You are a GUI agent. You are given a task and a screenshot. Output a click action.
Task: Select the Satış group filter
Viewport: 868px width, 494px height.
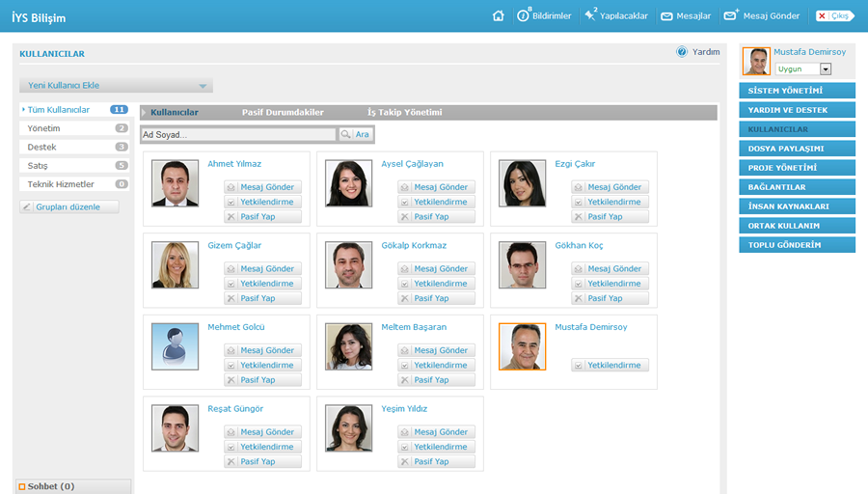(39, 166)
